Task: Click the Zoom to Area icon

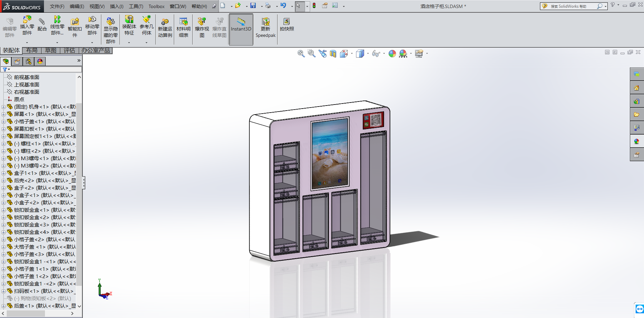Action: point(311,54)
